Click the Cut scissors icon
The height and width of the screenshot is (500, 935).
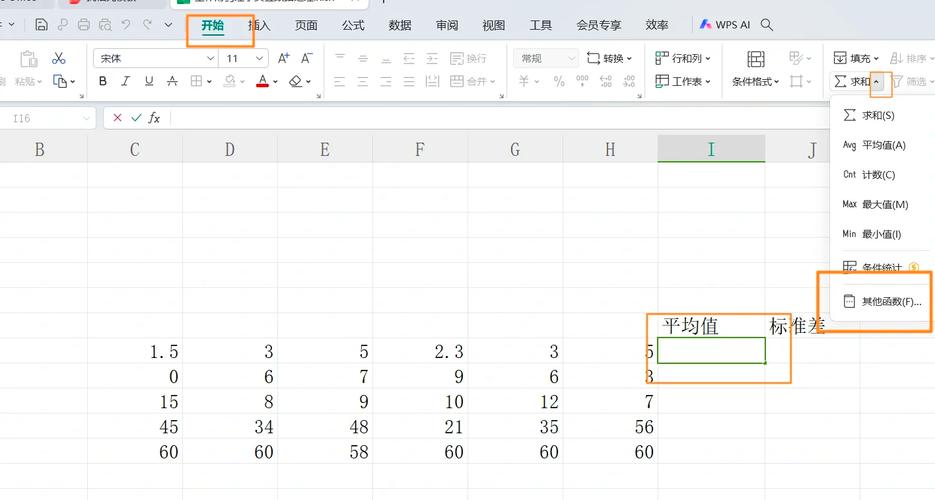[58, 58]
